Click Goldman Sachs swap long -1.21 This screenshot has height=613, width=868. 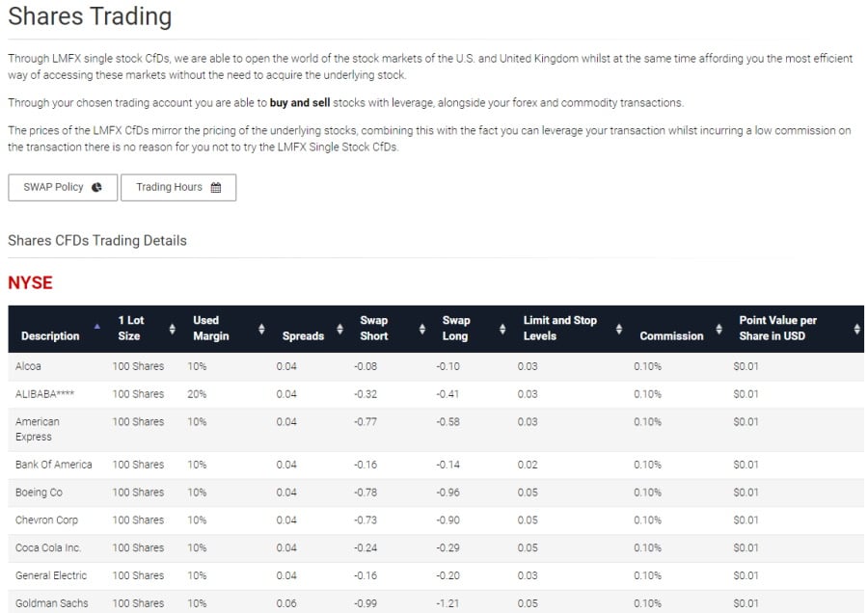coord(448,603)
